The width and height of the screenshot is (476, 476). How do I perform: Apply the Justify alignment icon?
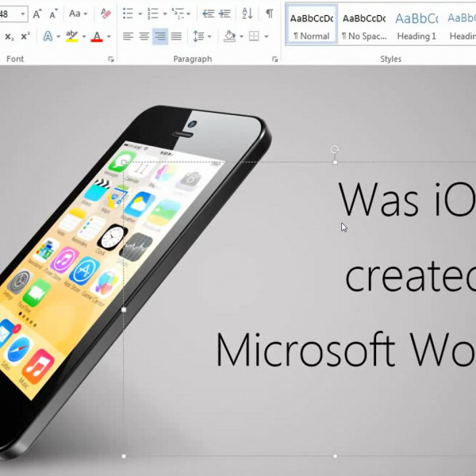pos(176,36)
